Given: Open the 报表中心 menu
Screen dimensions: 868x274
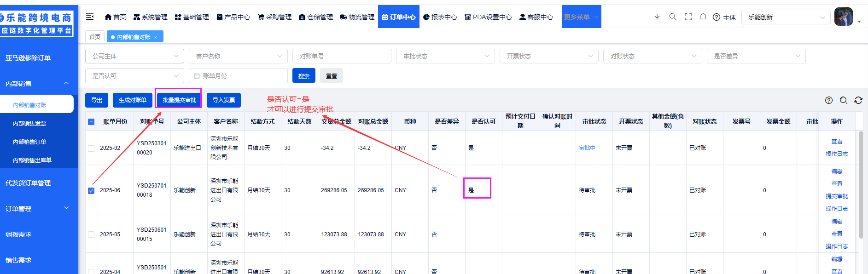Looking at the screenshot, I should (x=440, y=17).
